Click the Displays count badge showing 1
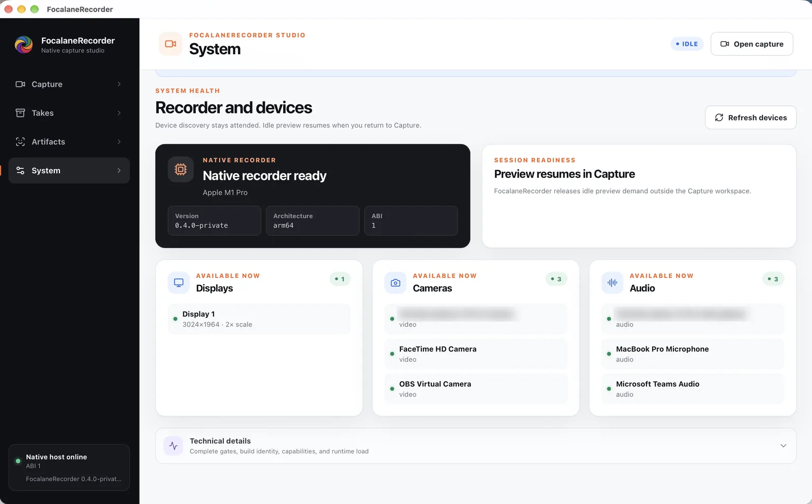The height and width of the screenshot is (504, 812). [340, 279]
